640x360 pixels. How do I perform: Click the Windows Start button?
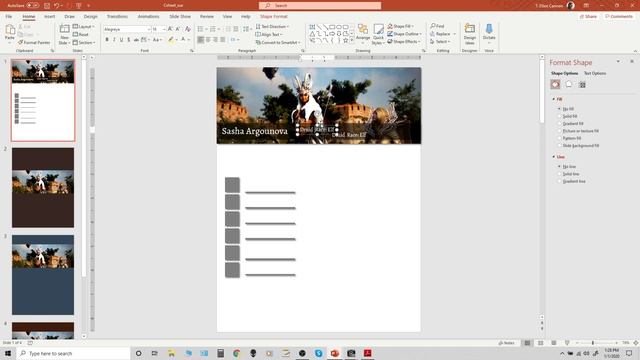(8, 353)
